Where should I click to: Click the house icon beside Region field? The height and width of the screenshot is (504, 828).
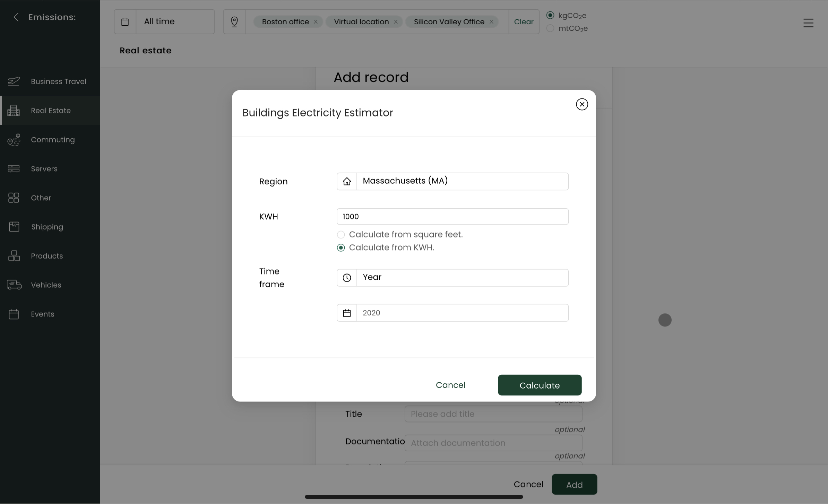[x=347, y=181]
